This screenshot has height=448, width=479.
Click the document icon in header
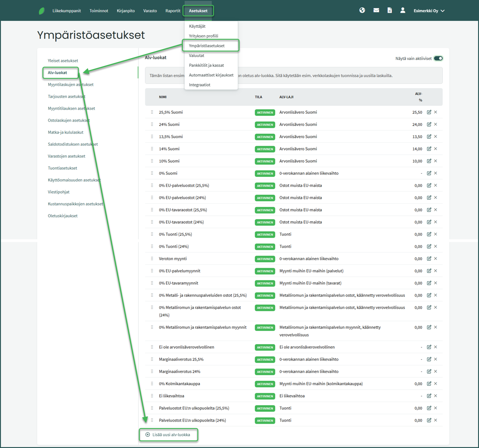coord(390,10)
